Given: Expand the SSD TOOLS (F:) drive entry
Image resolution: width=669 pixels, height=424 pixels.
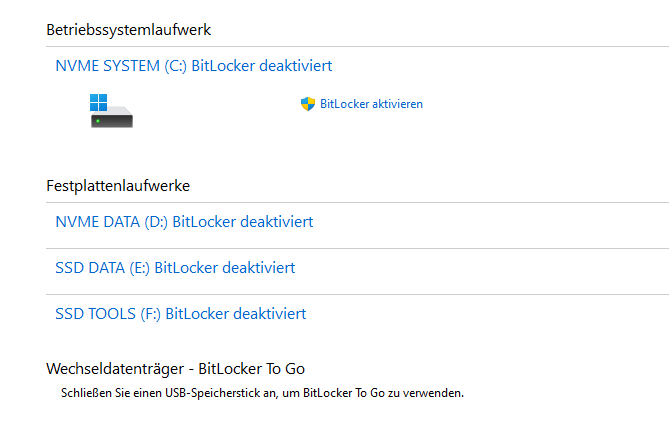Looking at the screenshot, I should [180, 314].
